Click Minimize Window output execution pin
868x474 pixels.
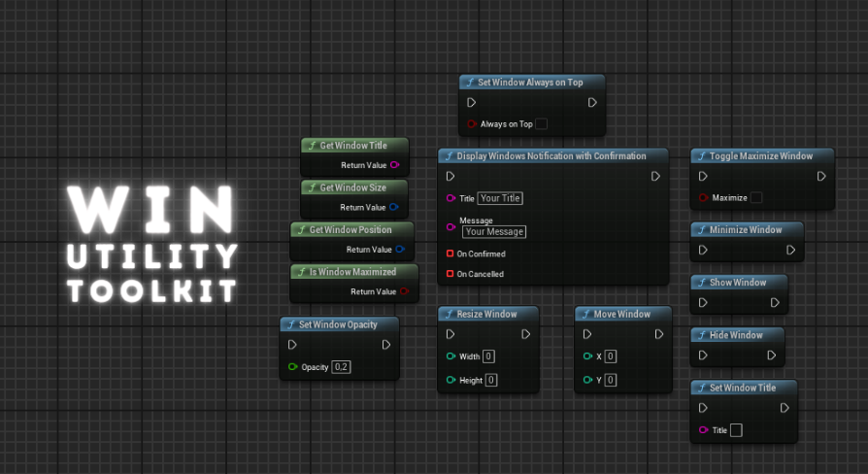tap(790, 250)
